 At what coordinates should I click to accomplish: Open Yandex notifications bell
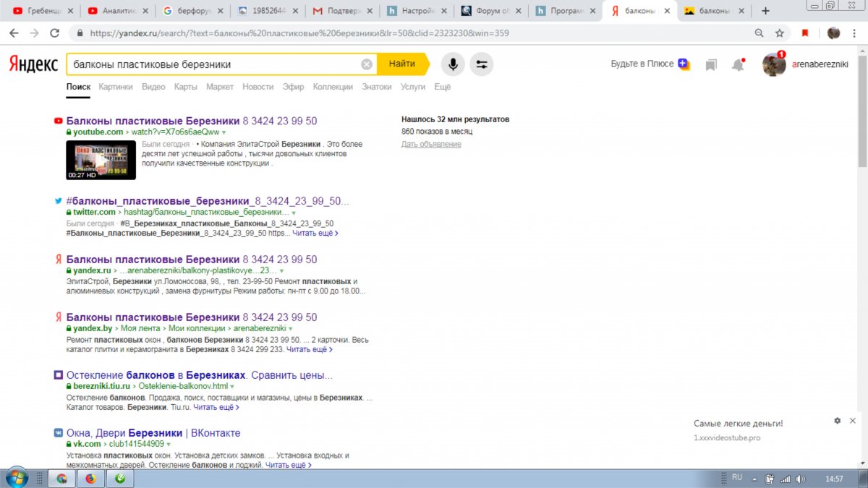pos(738,65)
